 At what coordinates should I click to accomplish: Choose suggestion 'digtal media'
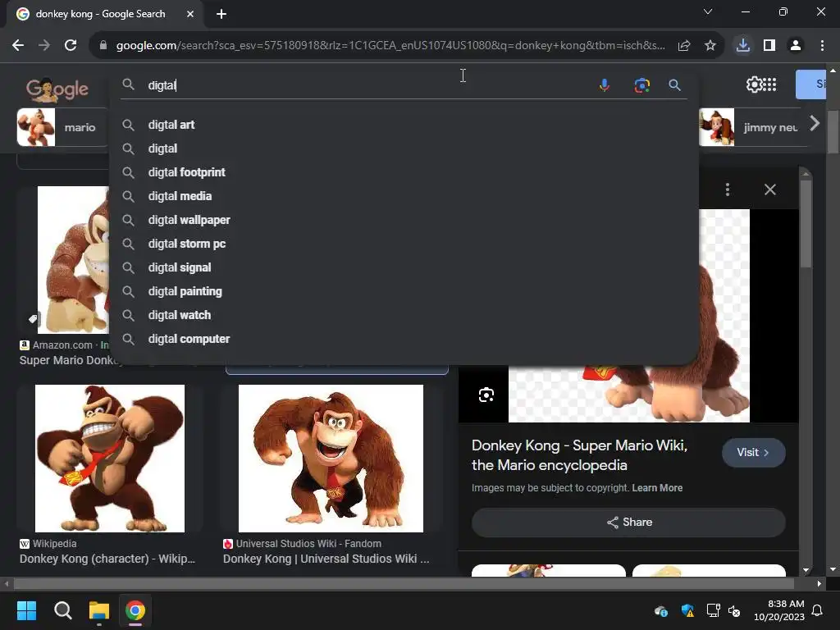(404, 196)
